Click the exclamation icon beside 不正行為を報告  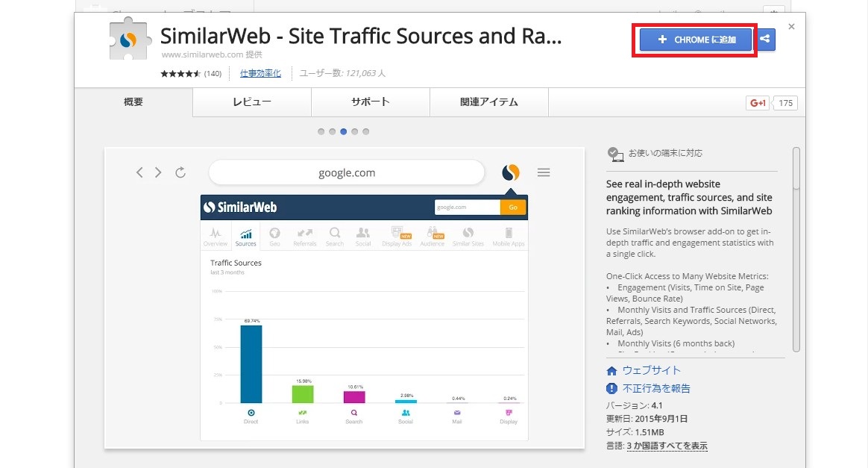611,389
